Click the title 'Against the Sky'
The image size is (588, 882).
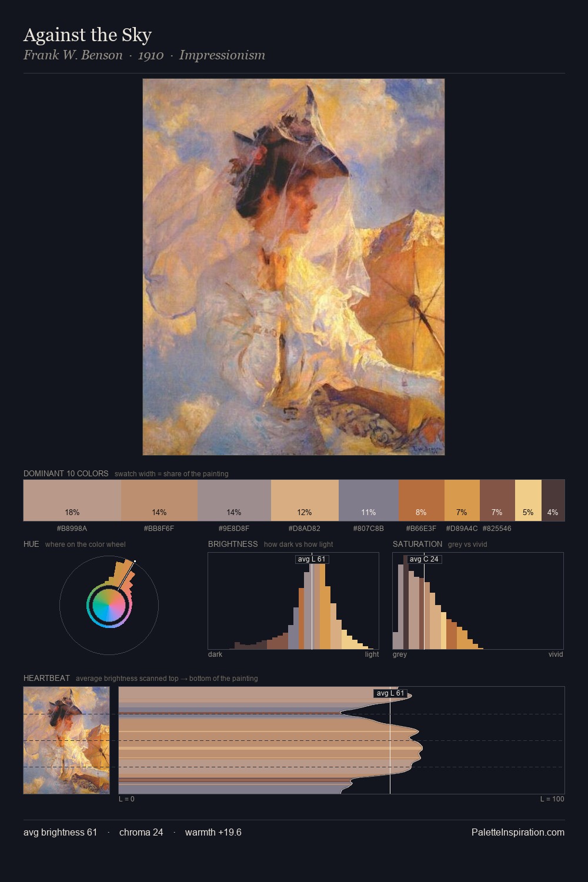(x=88, y=35)
